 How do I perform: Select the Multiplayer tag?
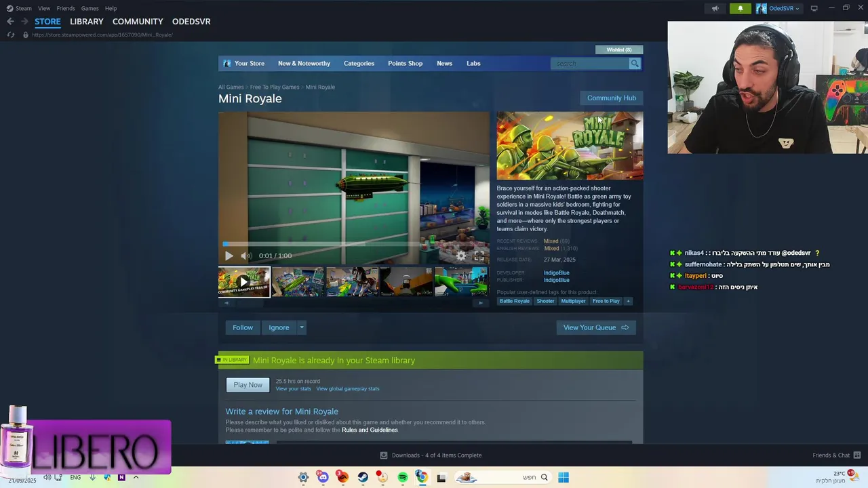pyautogui.click(x=573, y=302)
